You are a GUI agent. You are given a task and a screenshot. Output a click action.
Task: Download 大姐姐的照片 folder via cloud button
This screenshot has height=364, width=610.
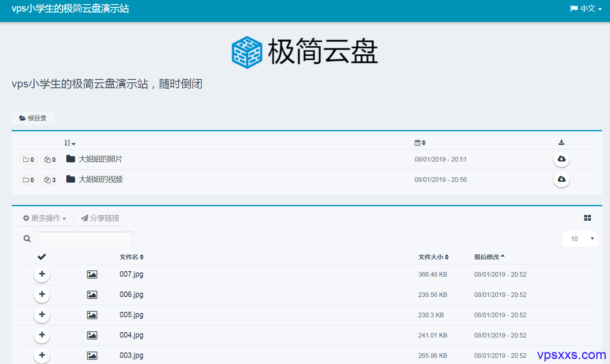(x=562, y=159)
